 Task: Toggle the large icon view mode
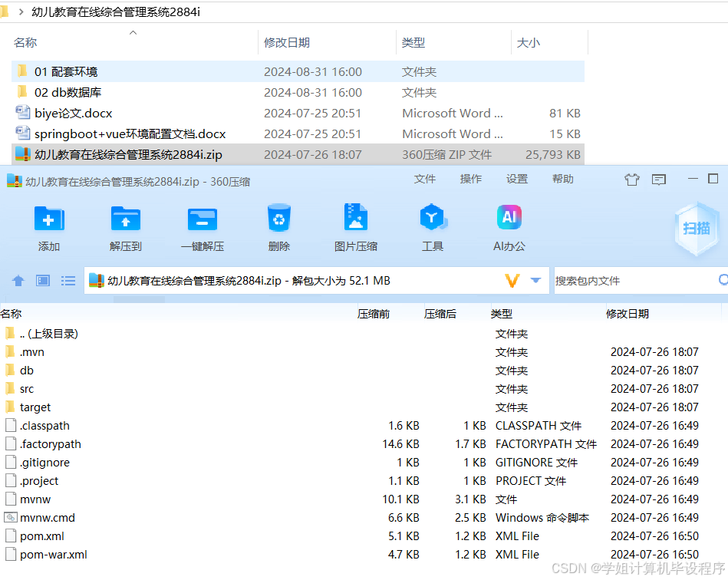coord(42,281)
